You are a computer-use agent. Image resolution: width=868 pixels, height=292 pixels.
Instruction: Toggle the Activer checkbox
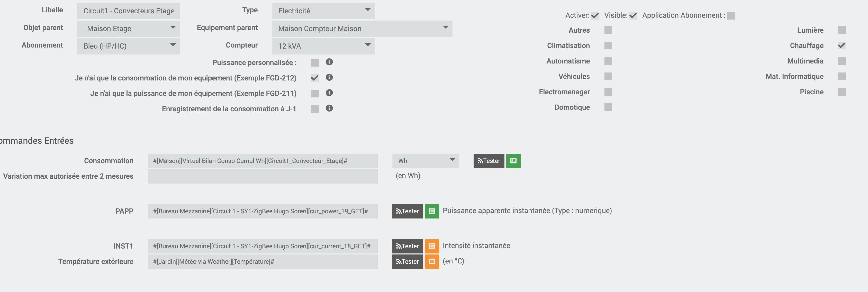[595, 15]
